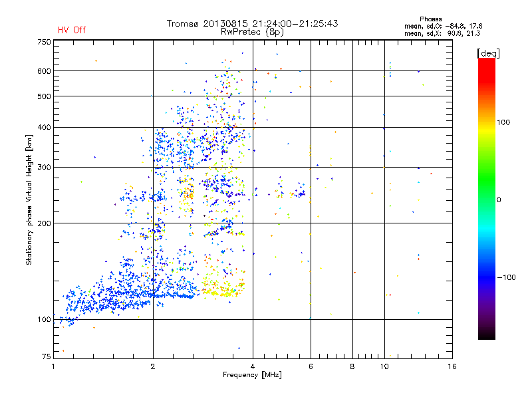Screen dimensions: 532x399
Task: Click the y-axis tick label '500'
Action: 44,96
